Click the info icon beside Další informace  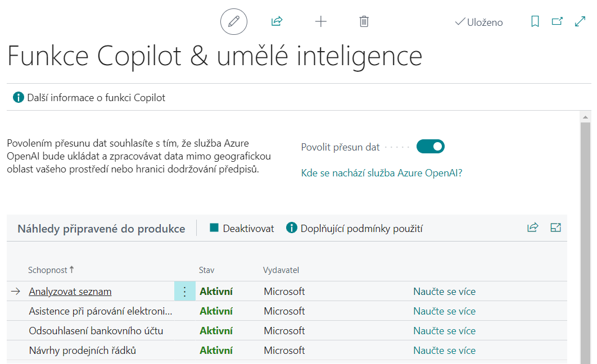[x=19, y=97]
